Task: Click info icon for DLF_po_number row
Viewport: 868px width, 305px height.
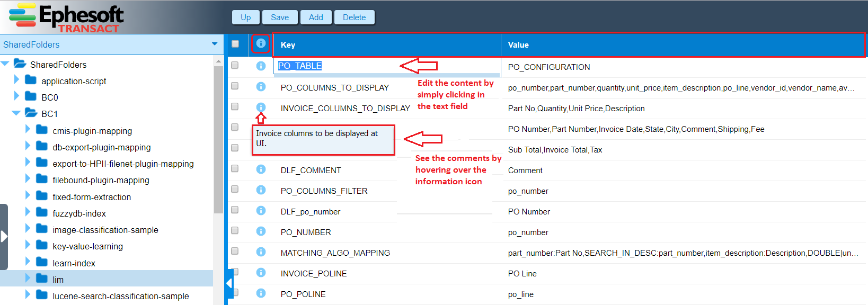Action: click(x=261, y=210)
